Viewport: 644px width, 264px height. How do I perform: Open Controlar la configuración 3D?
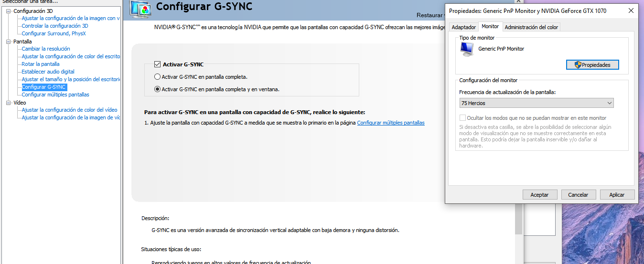coord(55,26)
